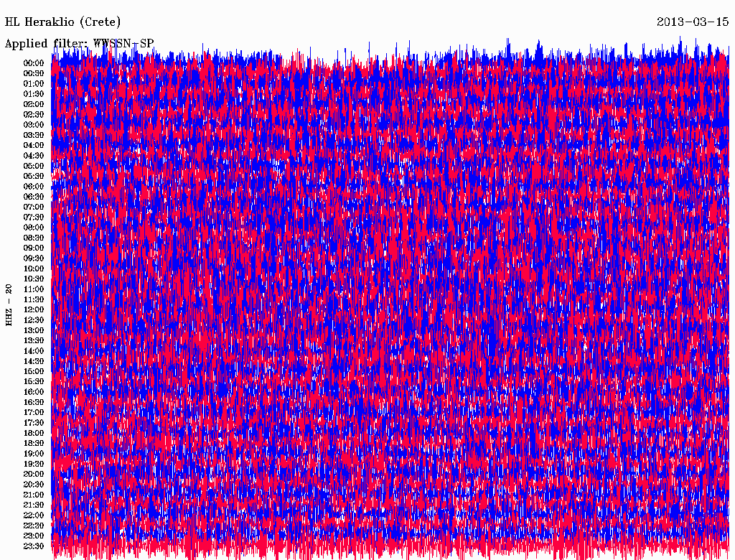Choose the 09:00 time row label

click(x=34, y=248)
